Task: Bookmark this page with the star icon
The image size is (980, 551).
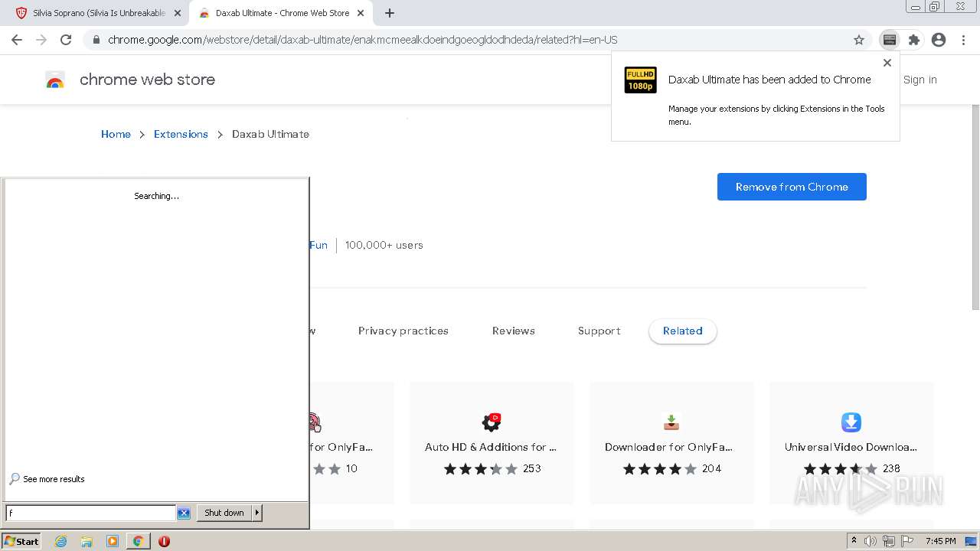Action: coord(859,40)
